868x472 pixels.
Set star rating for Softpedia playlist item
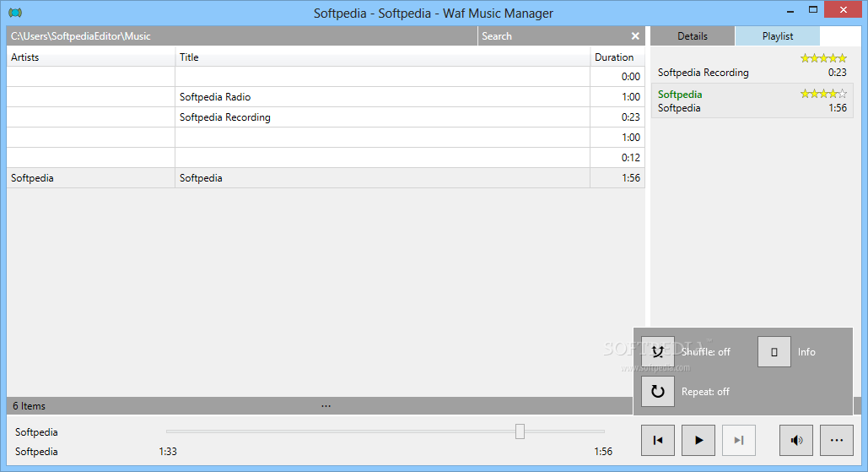pyautogui.click(x=823, y=94)
